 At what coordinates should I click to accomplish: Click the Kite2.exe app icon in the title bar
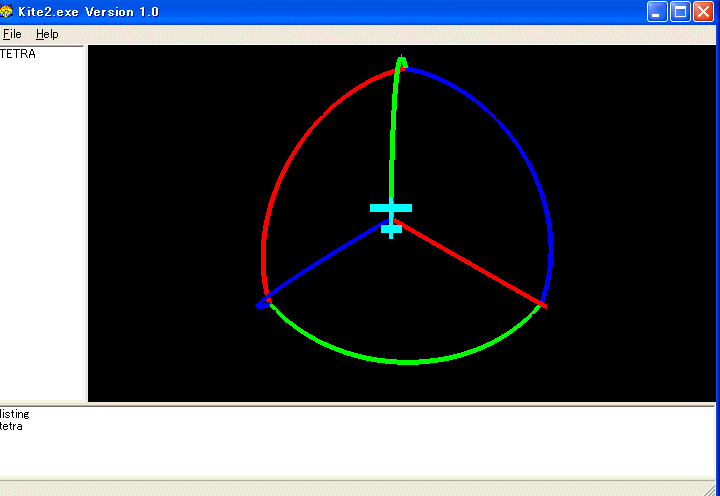click(x=6, y=11)
